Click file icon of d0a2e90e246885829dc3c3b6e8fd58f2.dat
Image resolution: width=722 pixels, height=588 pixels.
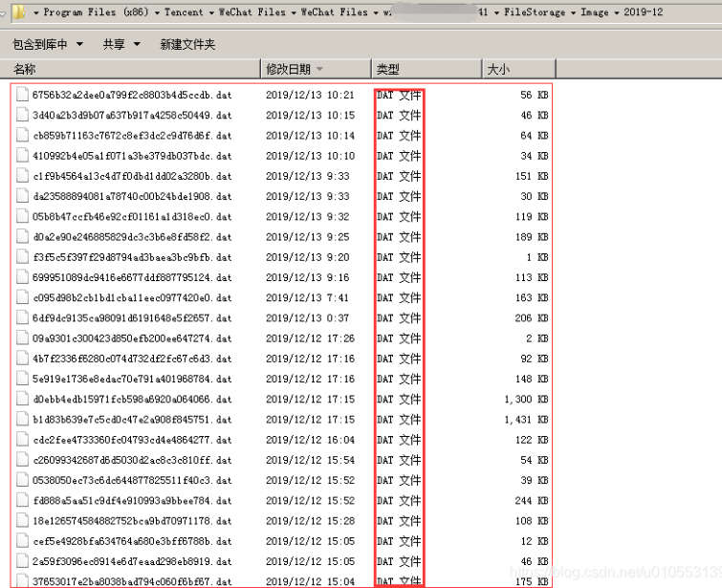(x=22, y=237)
